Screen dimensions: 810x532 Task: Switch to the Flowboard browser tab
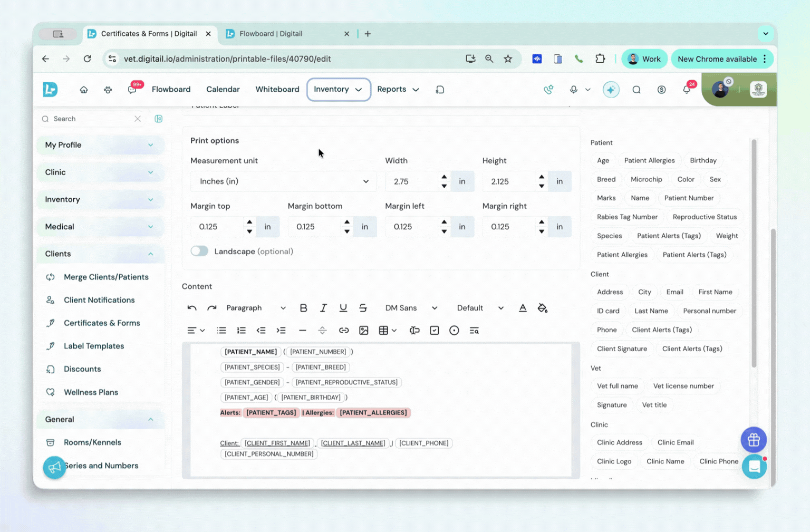pyautogui.click(x=287, y=34)
